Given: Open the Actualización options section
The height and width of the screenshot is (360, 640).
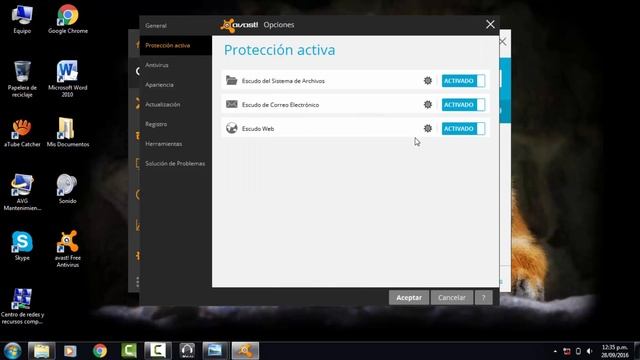Looking at the screenshot, I should (162, 104).
